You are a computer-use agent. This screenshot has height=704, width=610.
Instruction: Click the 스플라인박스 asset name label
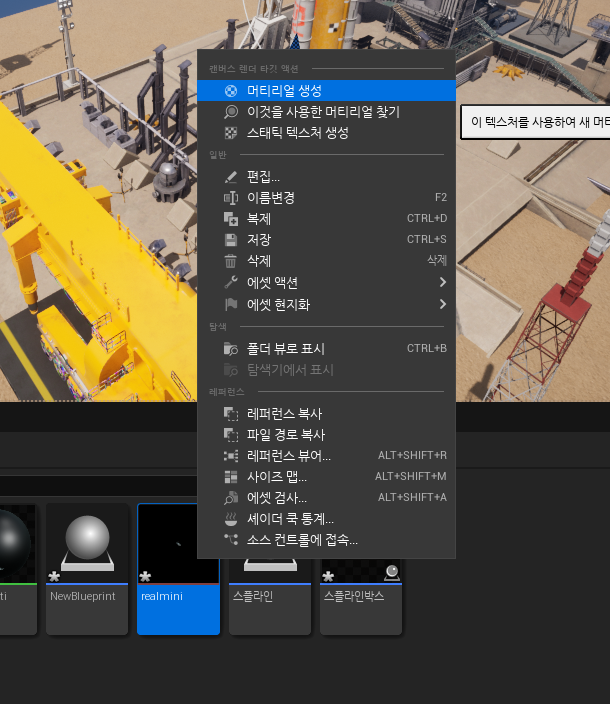[354, 596]
